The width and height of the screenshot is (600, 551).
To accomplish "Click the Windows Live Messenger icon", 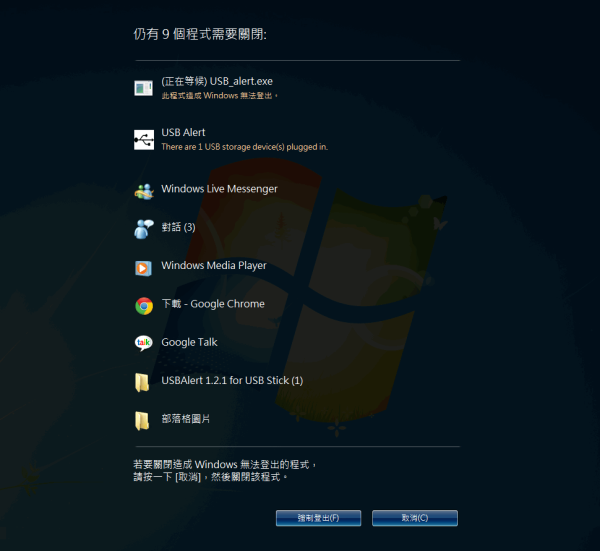I will pyautogui.click(x=144, y=191).
